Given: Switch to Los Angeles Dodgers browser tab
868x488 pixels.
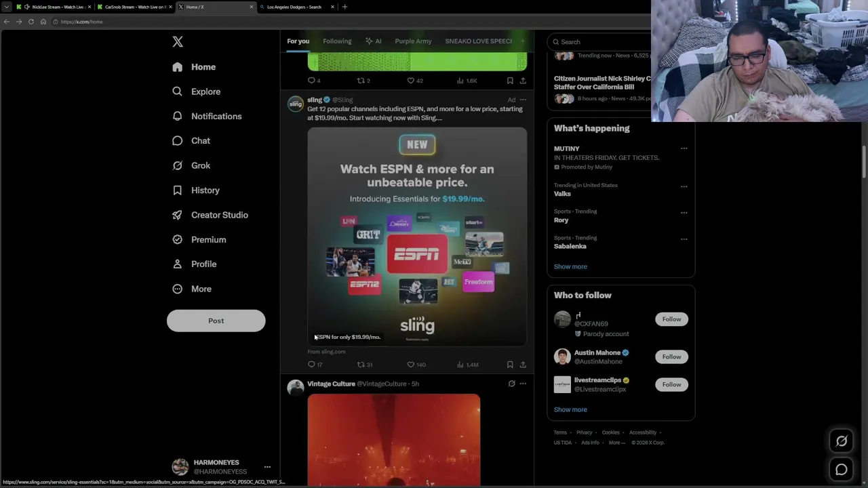Looking at the screenshot, I should tap(297, 7).
